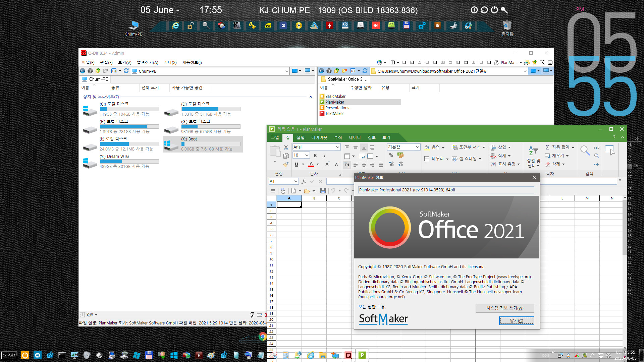
Task: Expand the 조건부 서식 dropdown
Action: tap(484, 147)
